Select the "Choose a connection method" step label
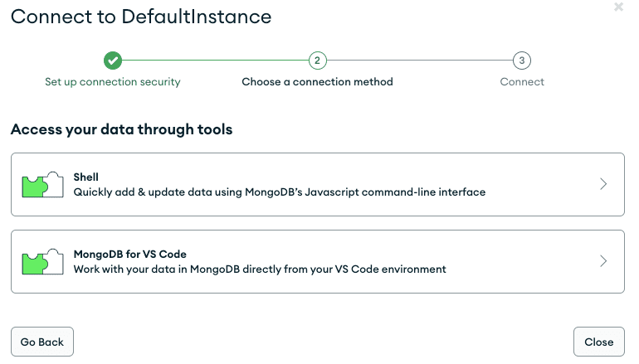The width and height of the screenshot is (639, 364). pyautogui.click(x=317, y=82)
